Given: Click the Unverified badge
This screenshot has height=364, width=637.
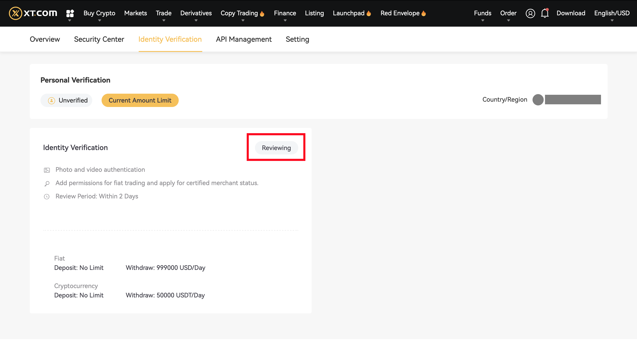Looking at the screenshot, I should click(66, 100).
